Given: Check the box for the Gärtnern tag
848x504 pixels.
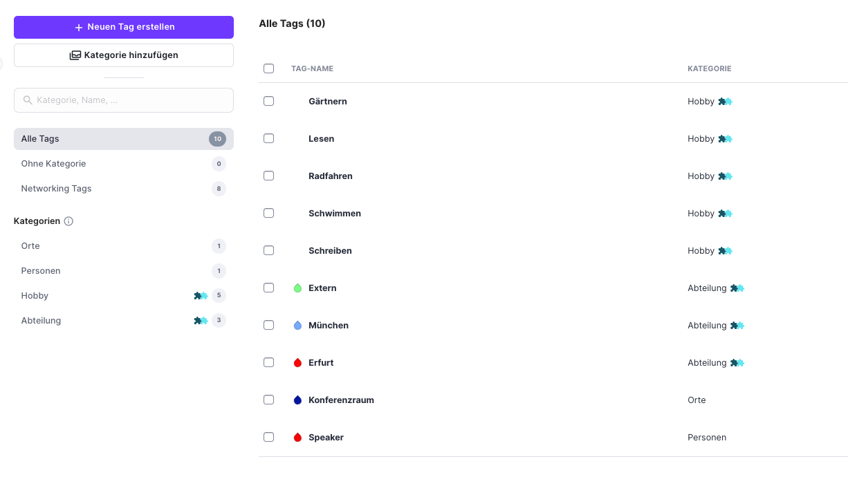Looking at the screenshot, I should (x=269, y=101).
